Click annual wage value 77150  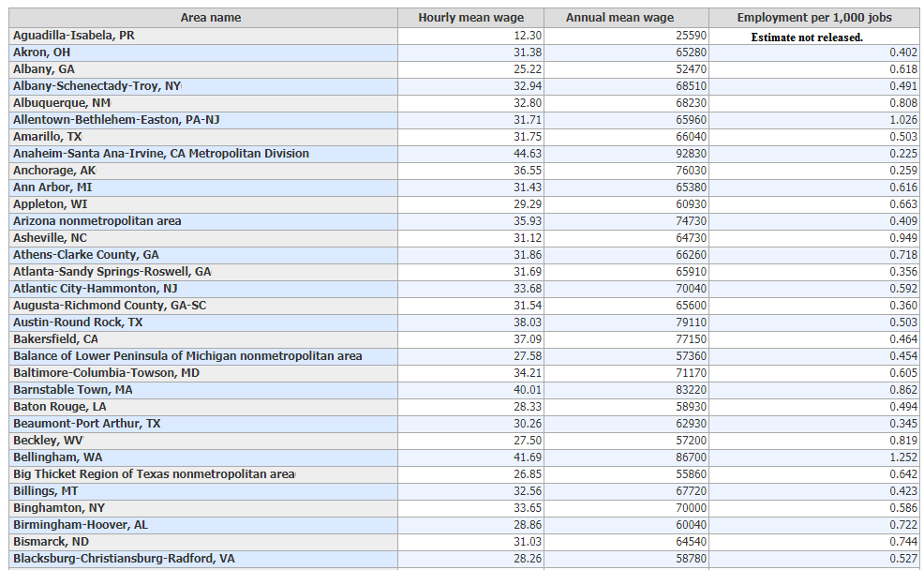[x=691, y=339]
